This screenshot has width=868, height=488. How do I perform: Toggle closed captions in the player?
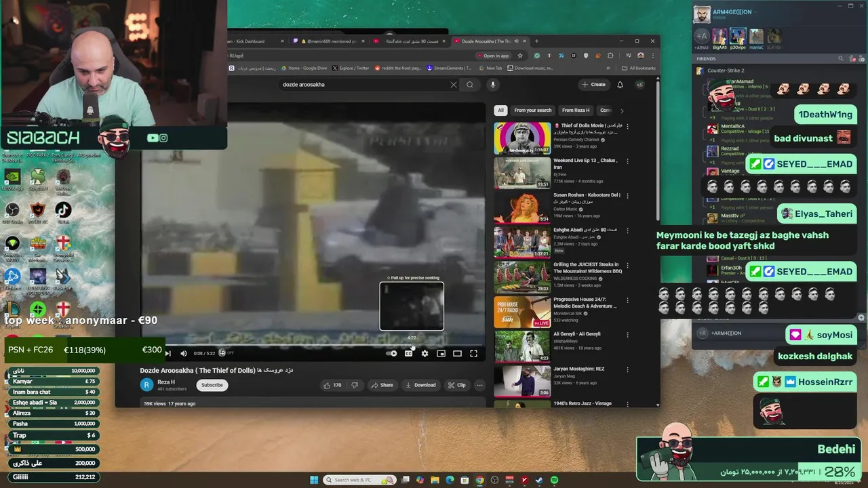coord(408,353)
